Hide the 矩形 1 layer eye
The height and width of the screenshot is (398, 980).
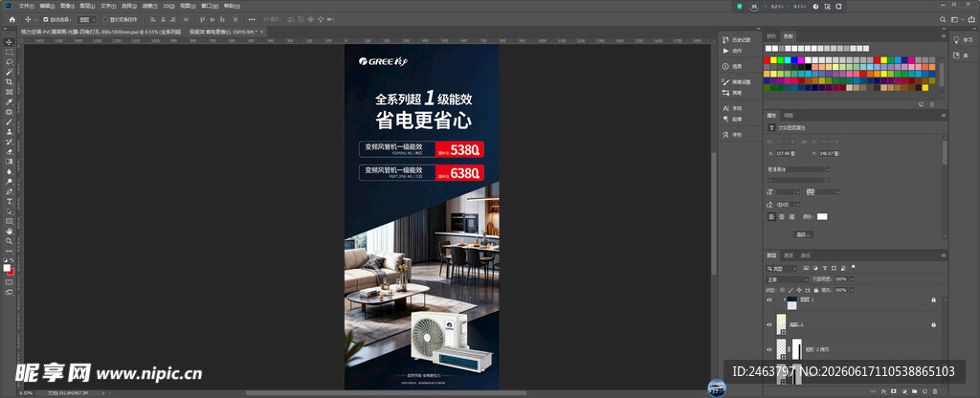tap(769, 324)
